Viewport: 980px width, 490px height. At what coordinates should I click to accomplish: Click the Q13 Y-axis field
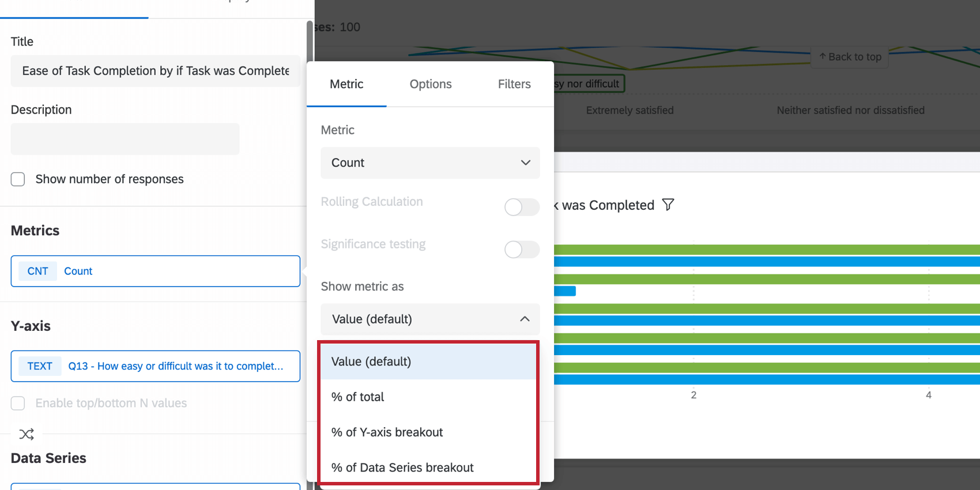(176, 366)
